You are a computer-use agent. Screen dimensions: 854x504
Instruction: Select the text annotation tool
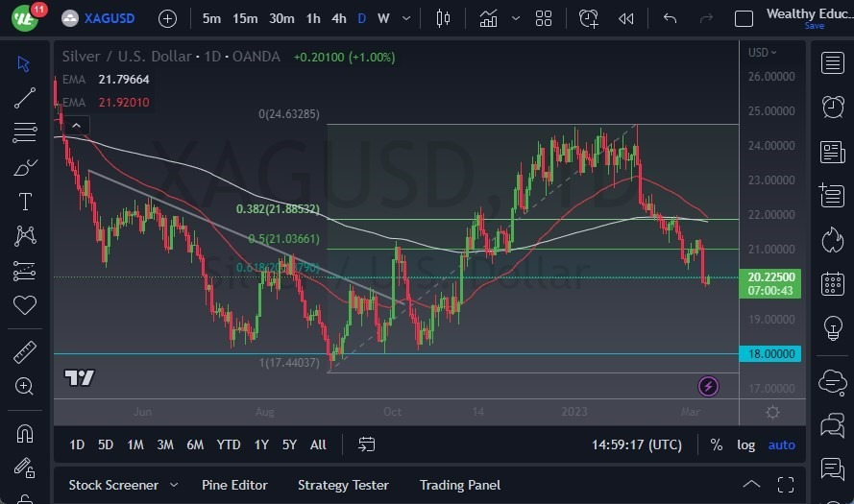(25, 202)
